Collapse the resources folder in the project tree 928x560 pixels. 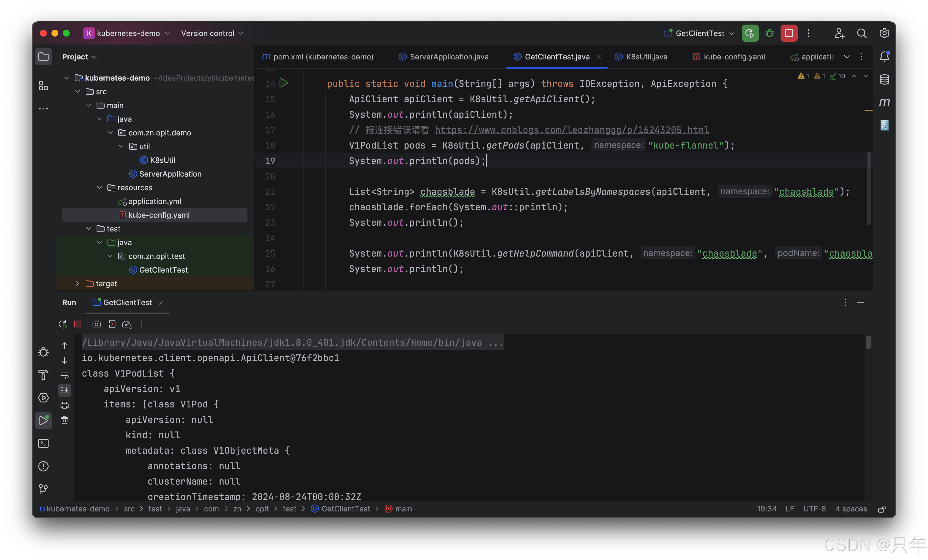coord(99,187)
